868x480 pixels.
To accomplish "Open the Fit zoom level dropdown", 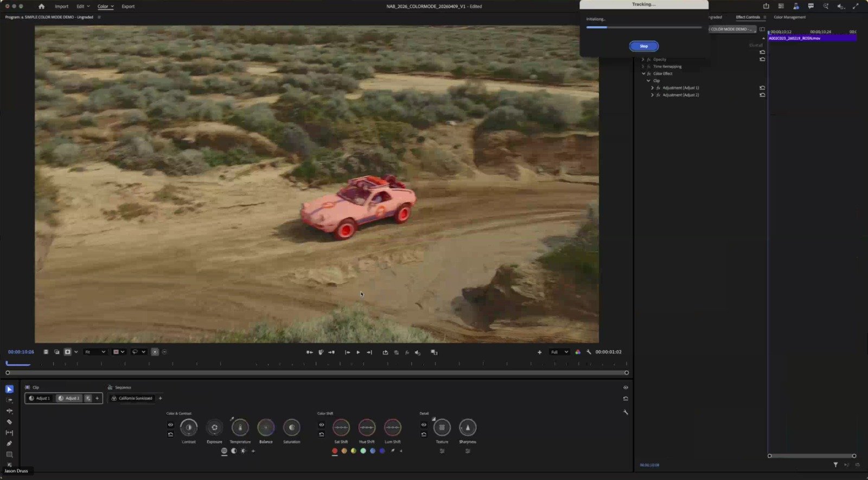I will [x=95, y=352].
